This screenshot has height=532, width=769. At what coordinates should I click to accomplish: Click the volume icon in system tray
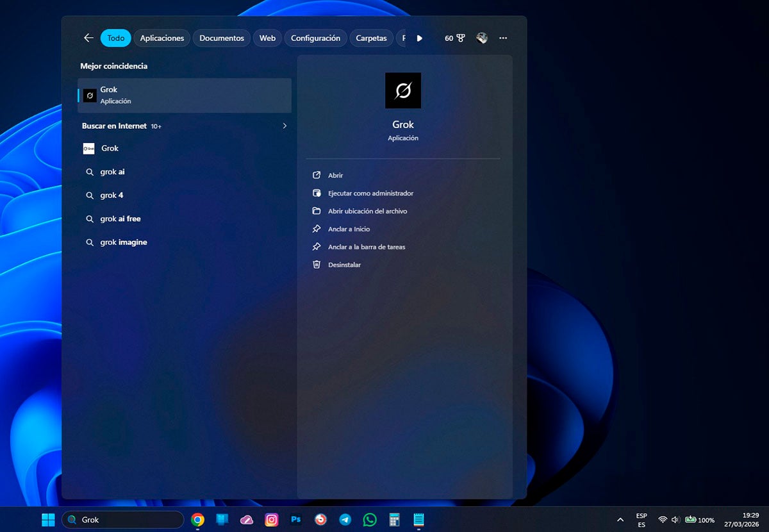click(675, 519)
